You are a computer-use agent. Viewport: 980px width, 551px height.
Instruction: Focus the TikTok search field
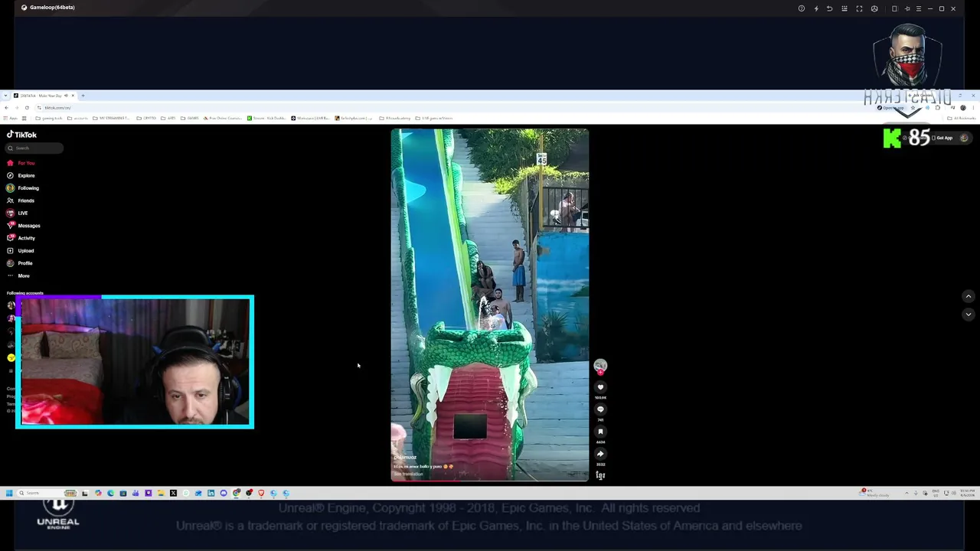click(34, 148)
